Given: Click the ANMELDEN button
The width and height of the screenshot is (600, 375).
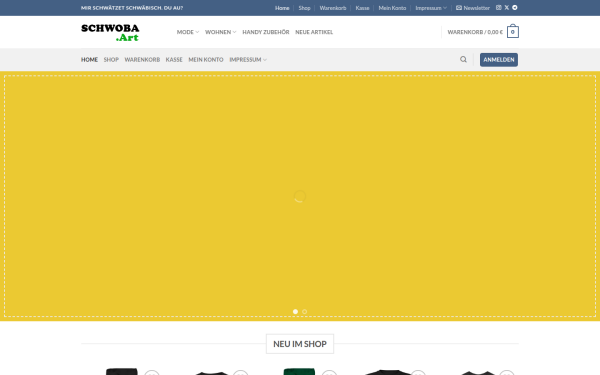Looking at the screenshot, I should (x=499, y=60).
